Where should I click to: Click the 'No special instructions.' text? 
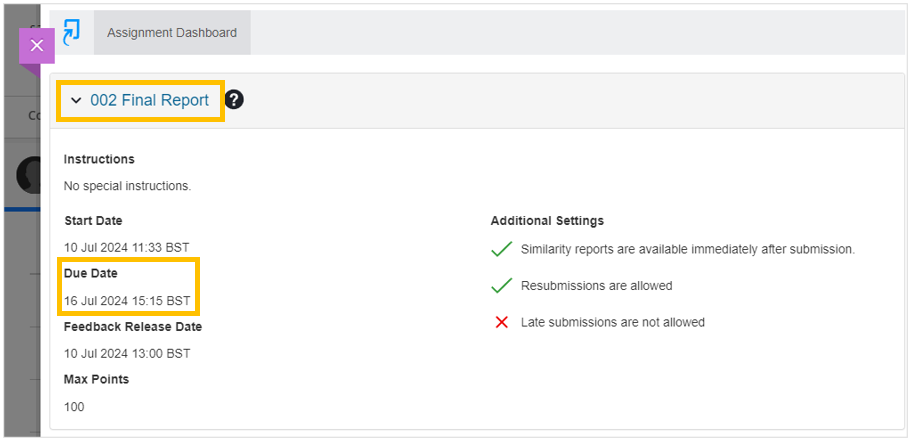tap(127, 186)
